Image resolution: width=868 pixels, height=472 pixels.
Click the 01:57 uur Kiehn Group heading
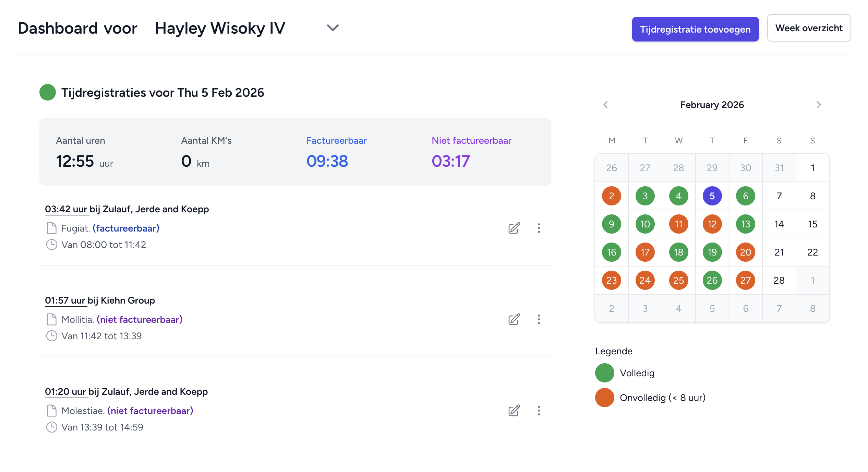pos(100,300)
